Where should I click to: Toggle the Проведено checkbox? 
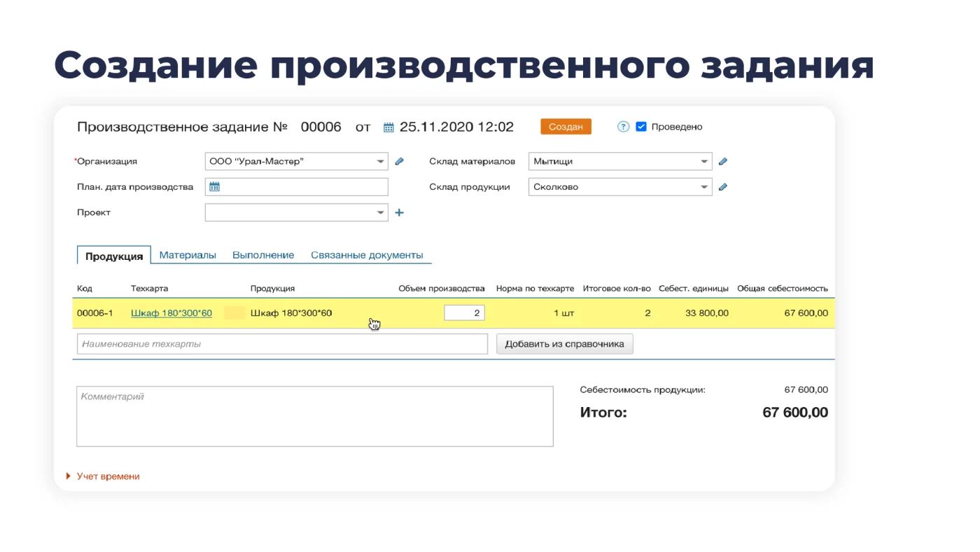640,127
